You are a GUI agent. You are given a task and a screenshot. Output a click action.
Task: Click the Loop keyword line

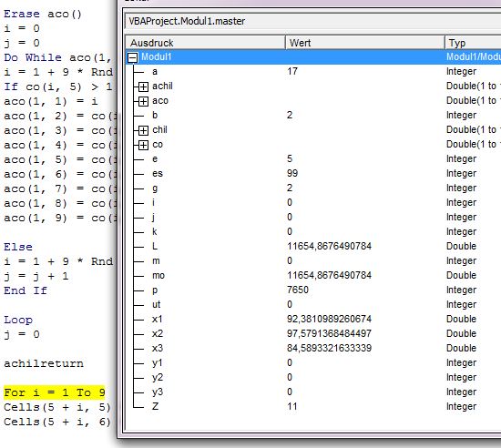(x=18, y=320)
